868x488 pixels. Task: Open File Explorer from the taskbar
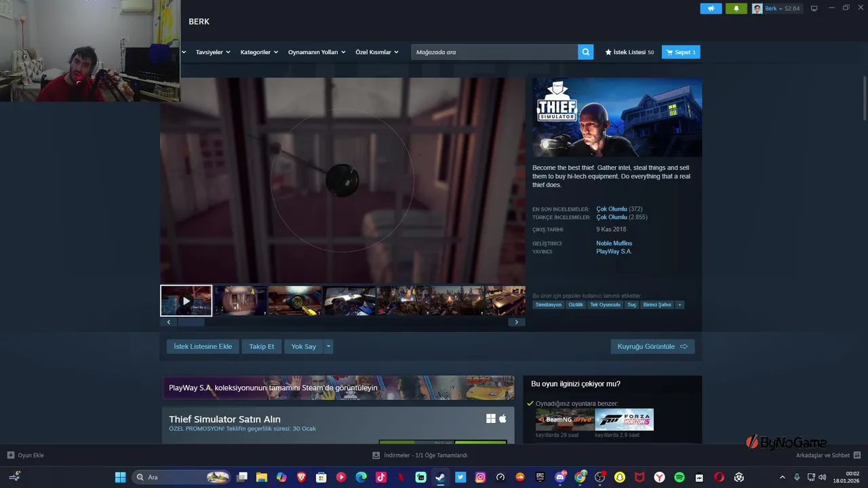pos(261,477)
